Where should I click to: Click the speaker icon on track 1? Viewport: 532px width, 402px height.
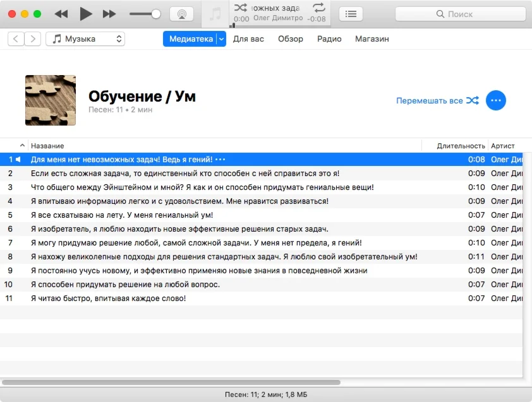pyautogui.click(x=18, y=160)
